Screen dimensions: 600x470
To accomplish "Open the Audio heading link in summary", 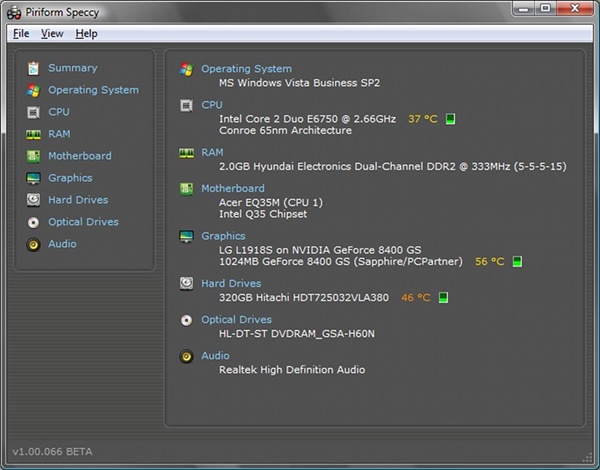I will click(x=215, y=356).
